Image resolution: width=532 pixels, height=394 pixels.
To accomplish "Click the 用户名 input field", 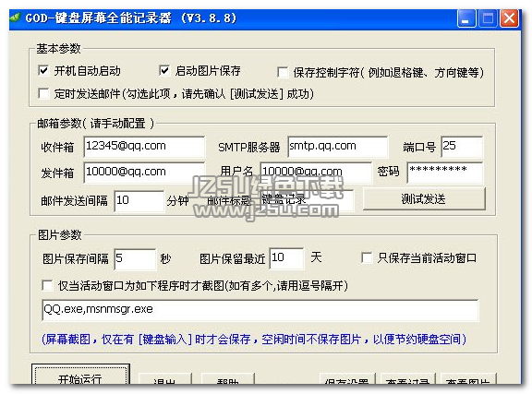I will 316,173.
